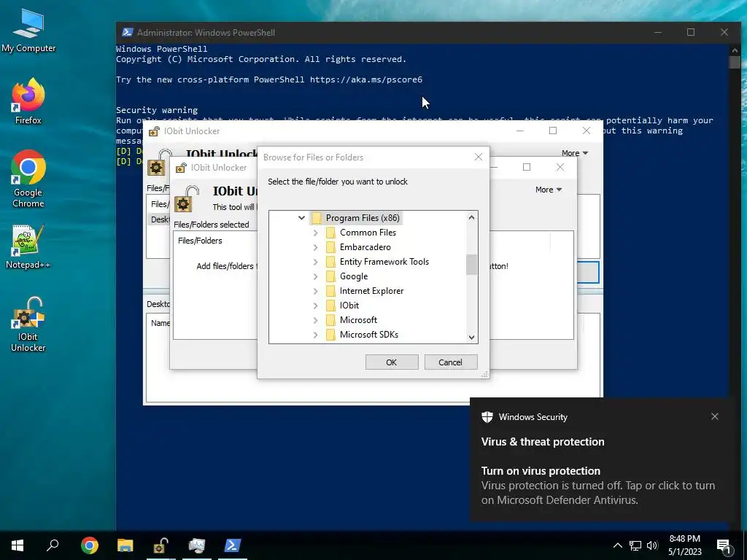
Task: Click the Windows Start button
Action: click(18, 545)
